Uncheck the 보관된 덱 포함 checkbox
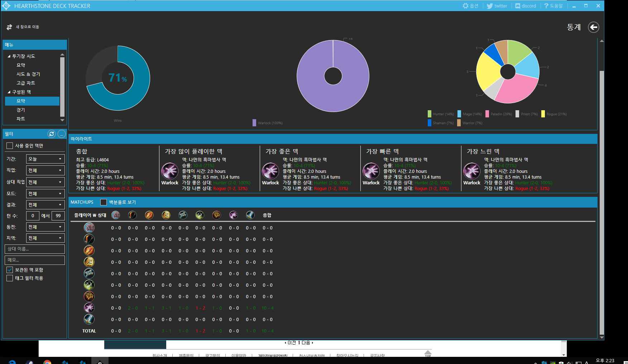Screen dimensions: 628x364 coord(10,270)
